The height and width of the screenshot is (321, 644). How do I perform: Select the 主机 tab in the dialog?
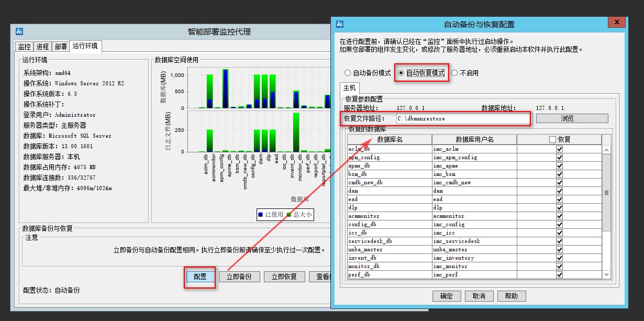pyautogui.click(x=349, y=87)
